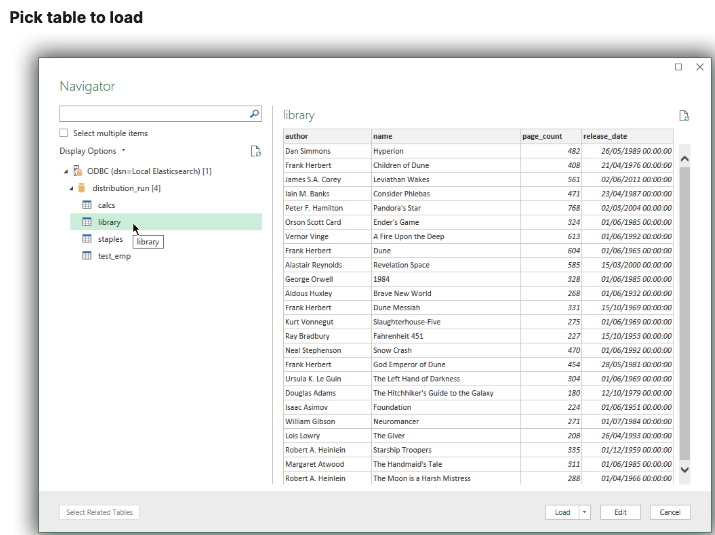Image resolution: width=715 pixels, height=535 pixels.
Task: Close the Navigator dialog
Action: click(x=700, y=67)
